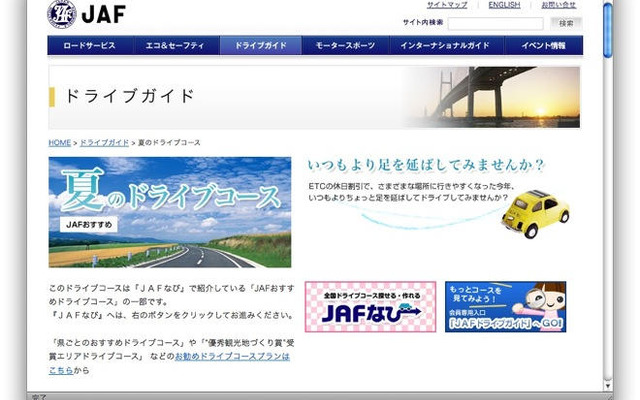
Task: Open the モータースポーツ menu tab
Action: 345,45
